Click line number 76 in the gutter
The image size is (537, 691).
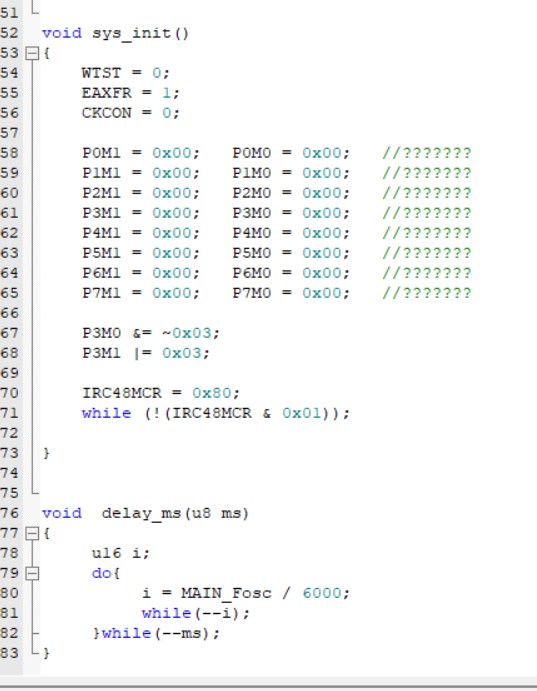(x=9, y=513)
